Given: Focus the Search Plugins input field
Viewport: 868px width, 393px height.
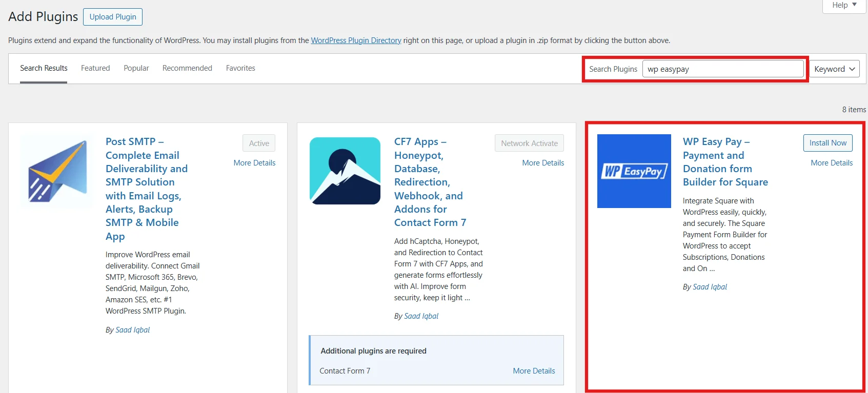Looking at the screenshot, I should coord(723,69).
